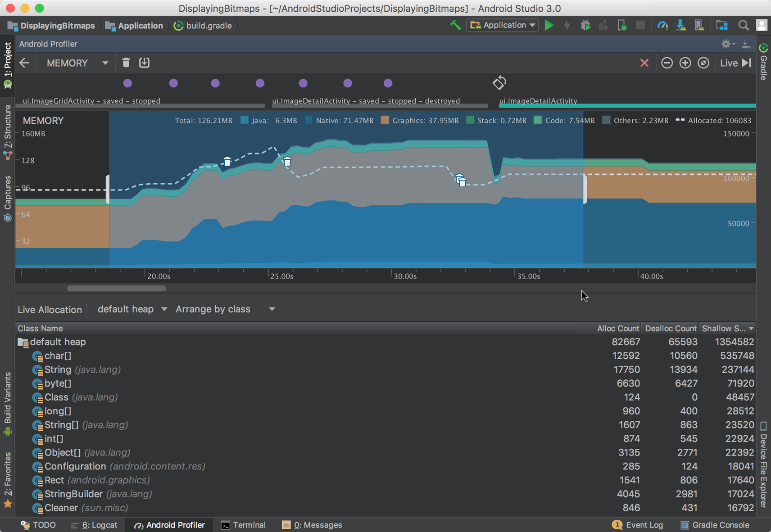Viewport: 771px width, 532px height.
Task: Switch to the 6: Logcat tab
Action: tap(94, 525)
